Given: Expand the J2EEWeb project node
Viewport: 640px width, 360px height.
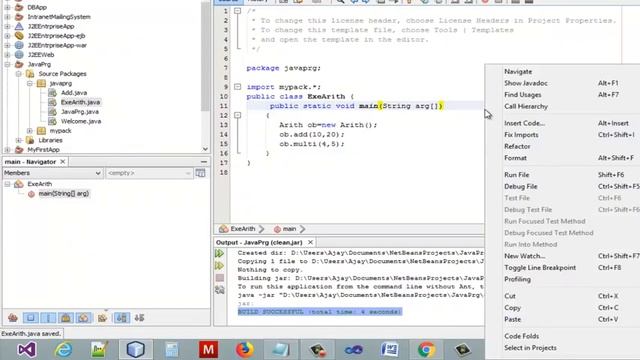Looking at the screenshot, I should pyautogui.click(x=7, y=55).
